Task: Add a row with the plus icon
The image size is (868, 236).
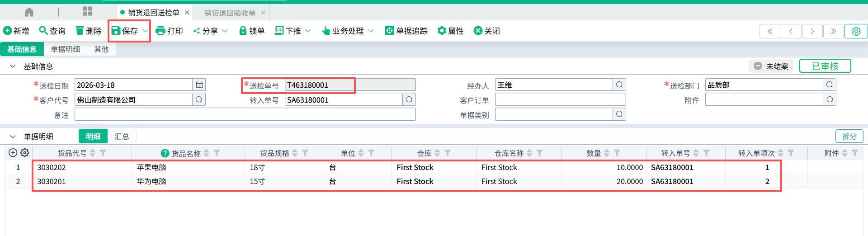Action: pyautogui.click(x=13, y=153)
